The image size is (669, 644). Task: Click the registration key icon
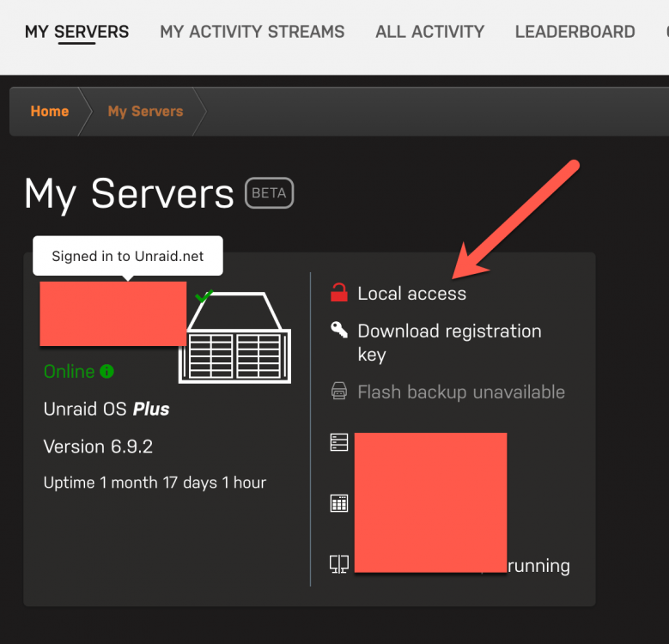[x=339, y=330]
